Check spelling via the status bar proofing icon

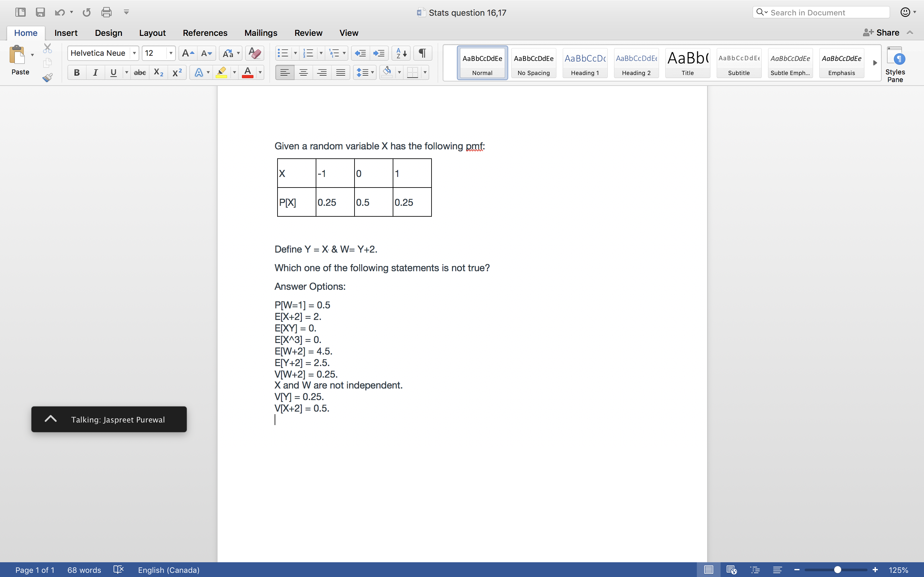point(118,569)
